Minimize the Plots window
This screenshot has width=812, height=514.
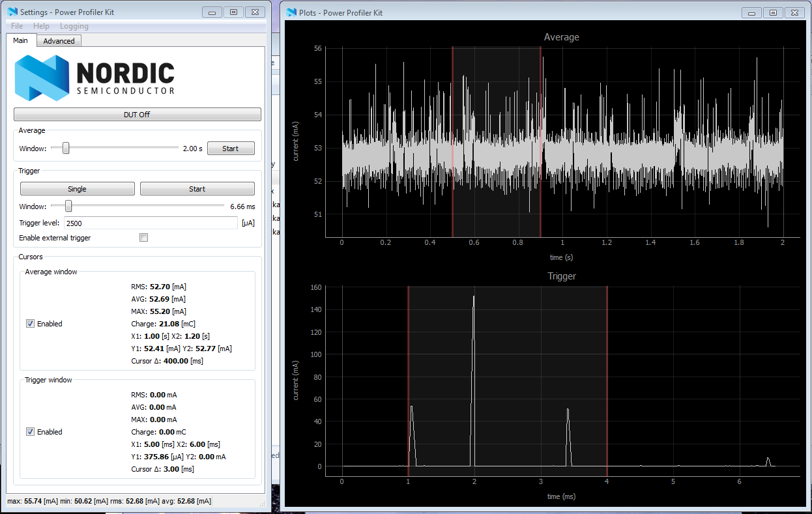(x=752, y=12)
